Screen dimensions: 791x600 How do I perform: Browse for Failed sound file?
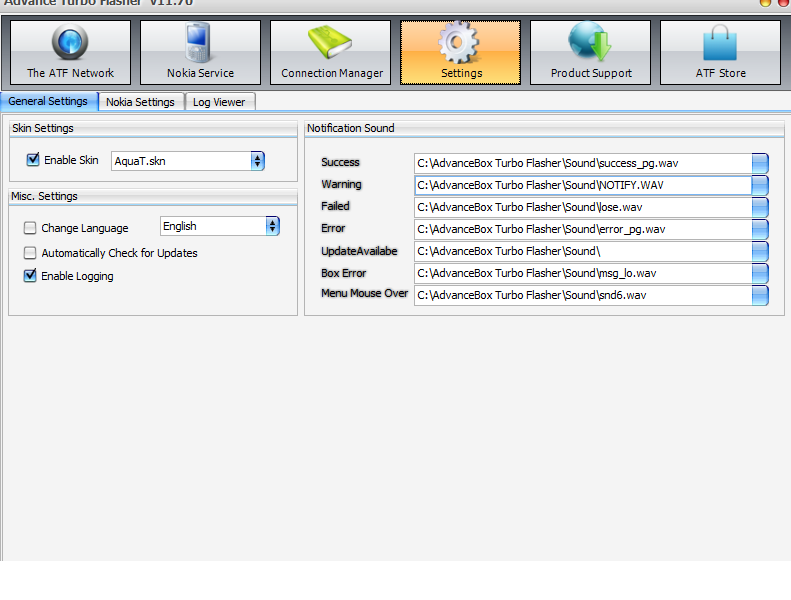pos(760,207)
